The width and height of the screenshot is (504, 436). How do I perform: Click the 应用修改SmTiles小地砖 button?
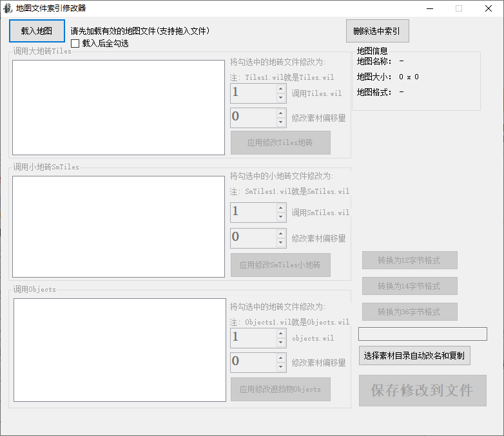[x=280, y=265]
